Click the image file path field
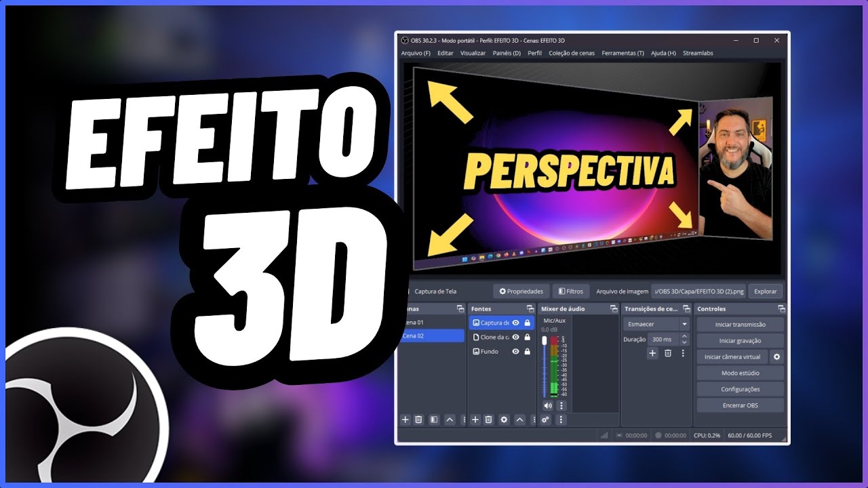Viewport: 868px width, 488px height. 698,291
